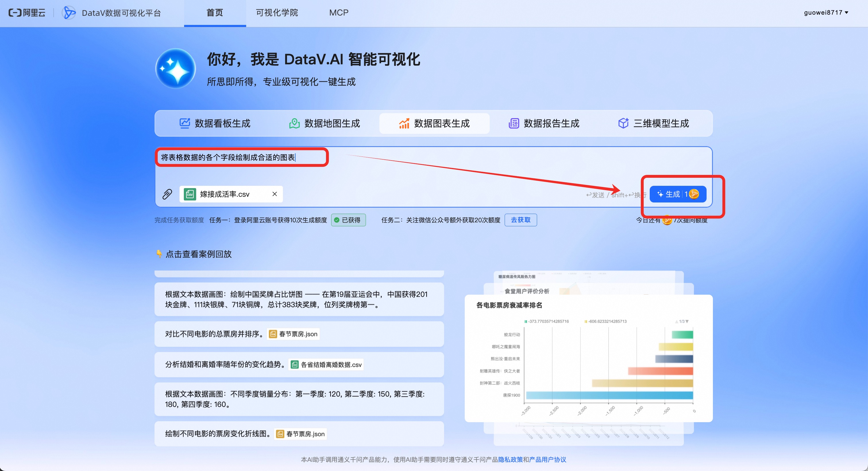The image size is (868, 471).
Task: Select the 数据看板生成 tab
Action: pos(215,123)
